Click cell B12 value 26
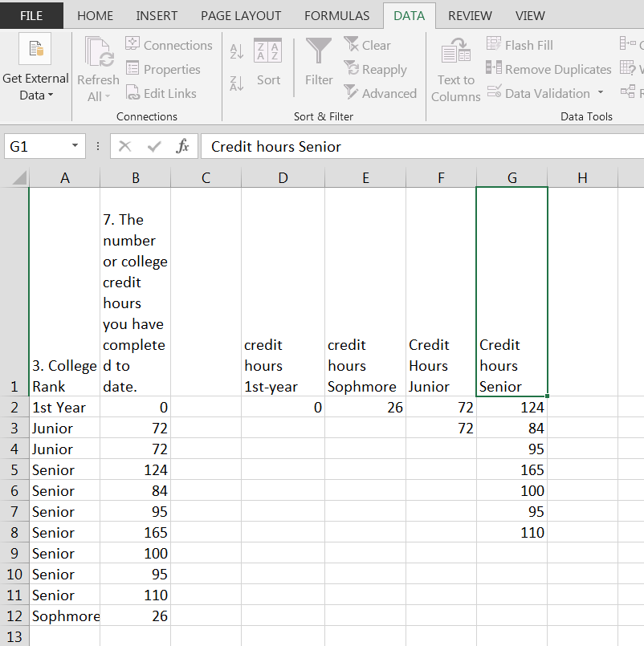The height and width of the screenshot is (646, 644). pos(135,616)
